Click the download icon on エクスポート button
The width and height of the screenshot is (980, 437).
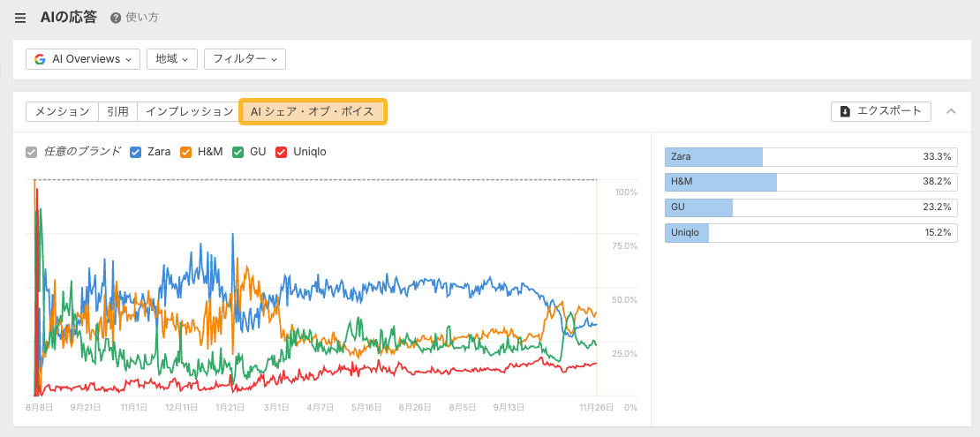point(845,111)
